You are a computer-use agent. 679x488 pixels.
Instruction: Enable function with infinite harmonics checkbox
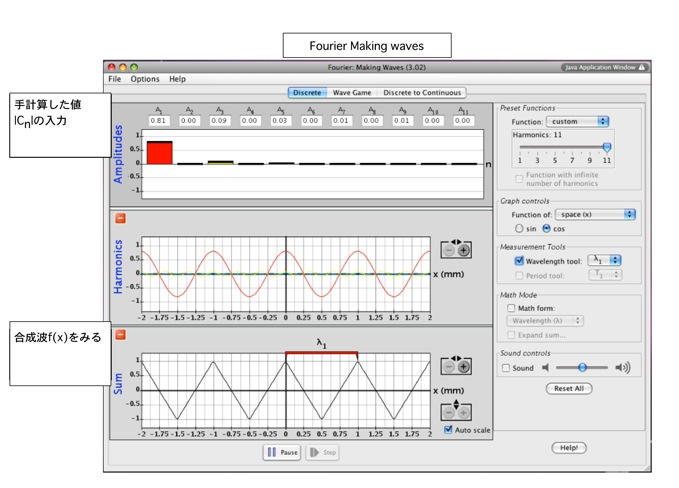click(x=519, y=178)
